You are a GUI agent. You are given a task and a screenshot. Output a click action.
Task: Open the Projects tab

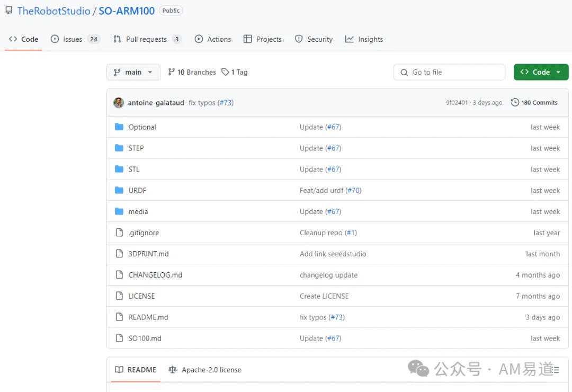pyautogui.click(x=263, y=39)
